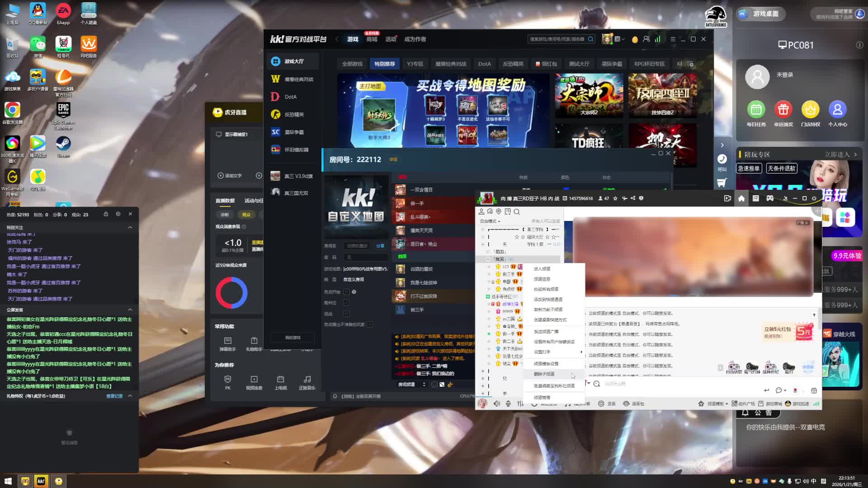Toggle the 裁判位 checkbox

click(x=347, y=303)
